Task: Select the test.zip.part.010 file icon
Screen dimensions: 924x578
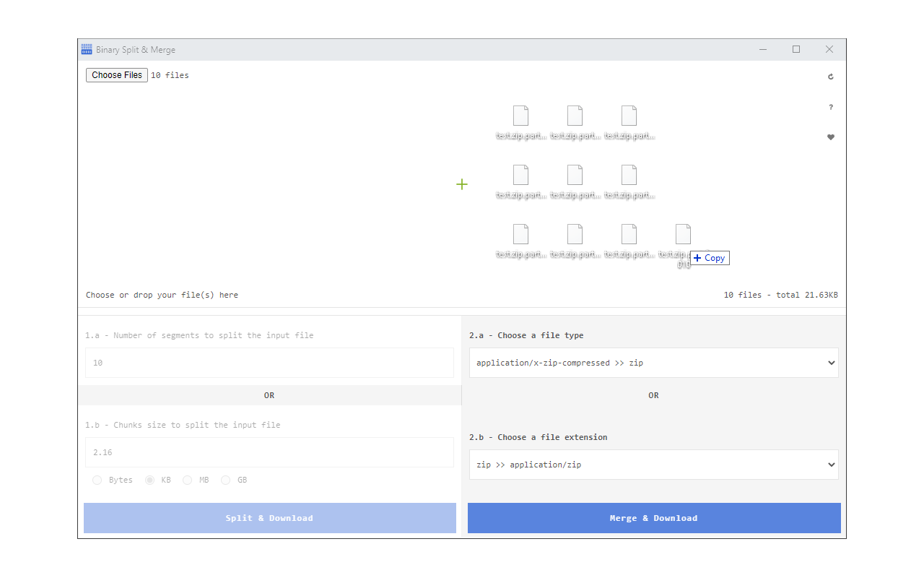Action: coord(682,233)
